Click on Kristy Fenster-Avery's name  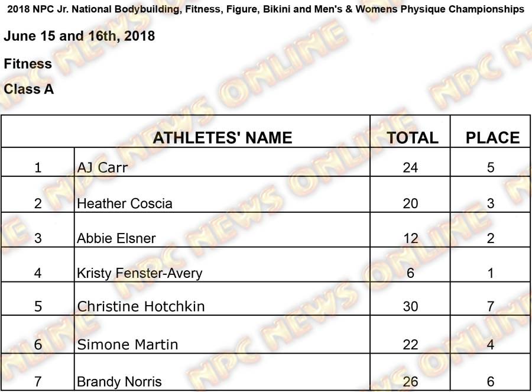click(140, 273)
